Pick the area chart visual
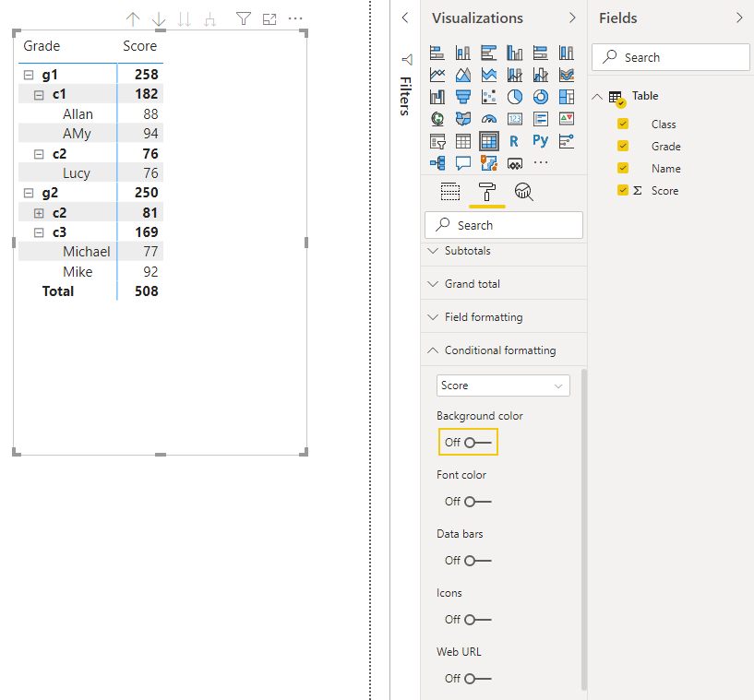This screenshot has width=754, height=700. pyautogui.click(x=463, y=75)
